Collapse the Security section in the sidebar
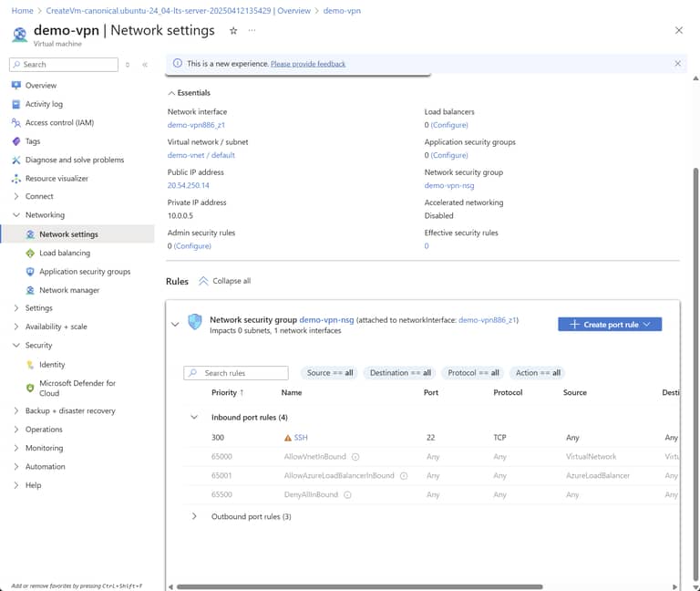The image size is (700, 591). 16,346
